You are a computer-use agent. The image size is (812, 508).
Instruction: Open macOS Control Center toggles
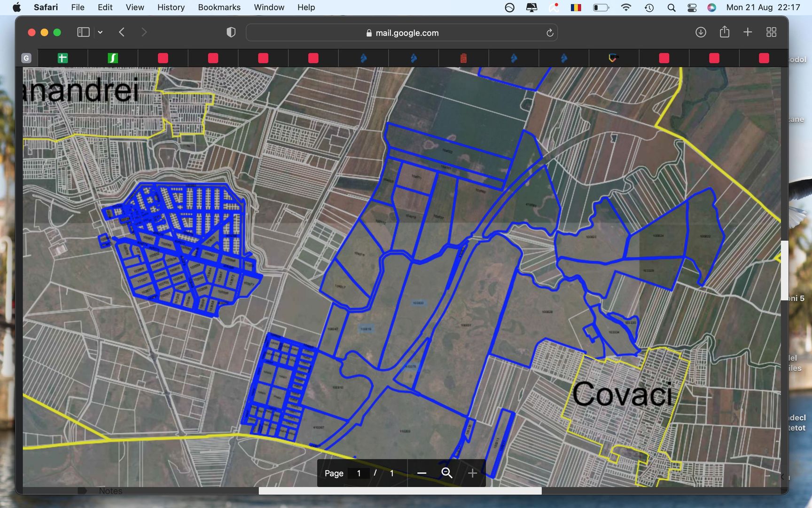pyautogui.click(x=692, y=8)
